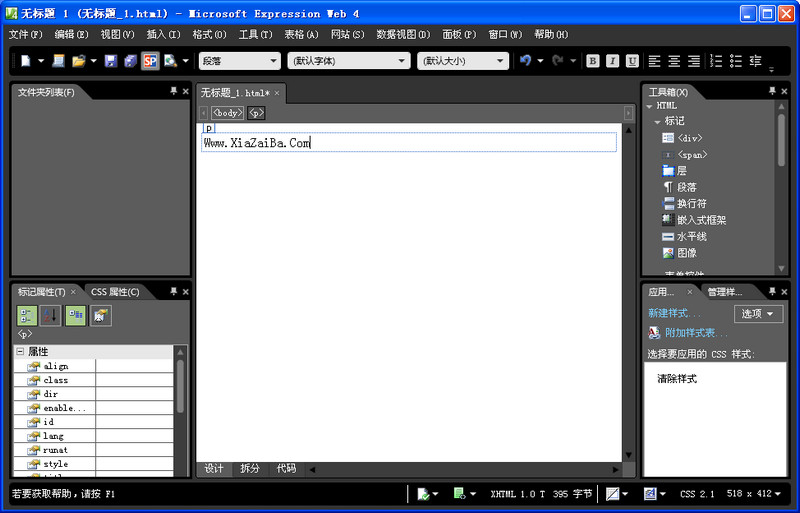Toggle Bold formatting button

(592, 61)
